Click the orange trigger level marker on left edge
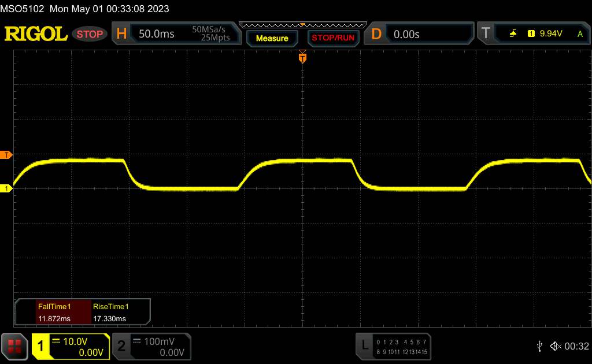Viewport: 592px width, 364px height. point(6,155)
